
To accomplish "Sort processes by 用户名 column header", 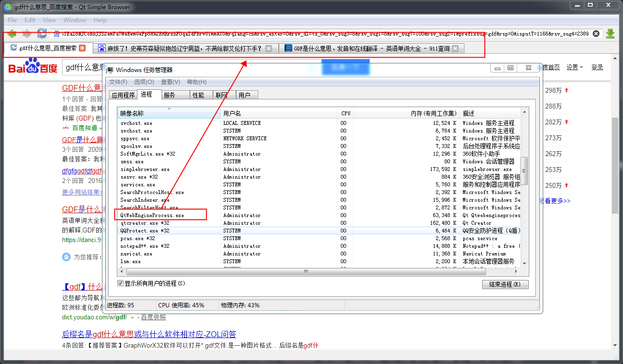I will pyautogui.click(x=279, y=113).
